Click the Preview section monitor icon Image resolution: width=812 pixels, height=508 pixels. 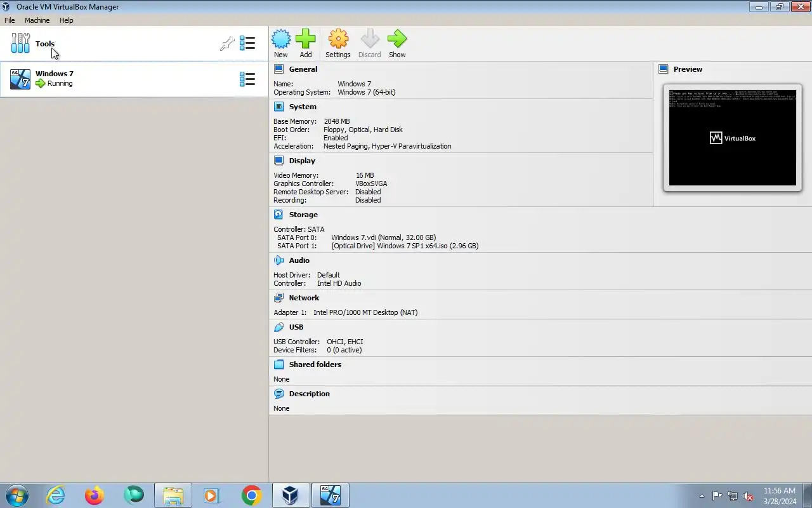(x=664, y=69)
